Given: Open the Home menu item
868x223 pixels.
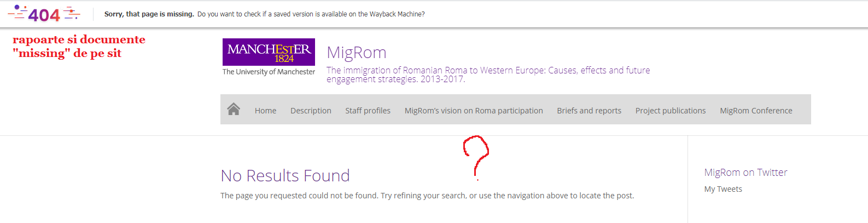Looking at the screenshot, I should point(265,111).
